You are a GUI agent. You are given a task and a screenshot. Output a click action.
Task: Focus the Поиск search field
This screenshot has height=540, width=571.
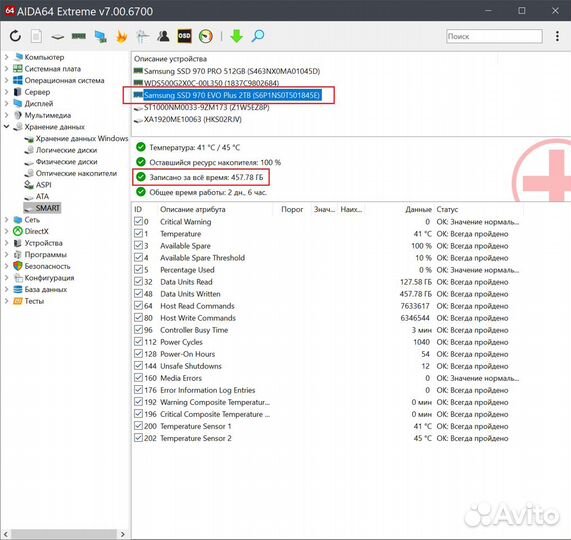point(495,36)
